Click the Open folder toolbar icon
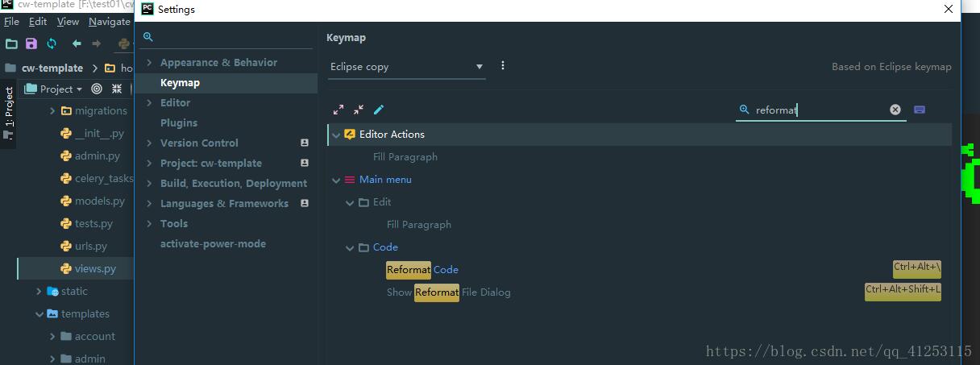This screenshot has width=980, height=365. (x=11, y=44)
